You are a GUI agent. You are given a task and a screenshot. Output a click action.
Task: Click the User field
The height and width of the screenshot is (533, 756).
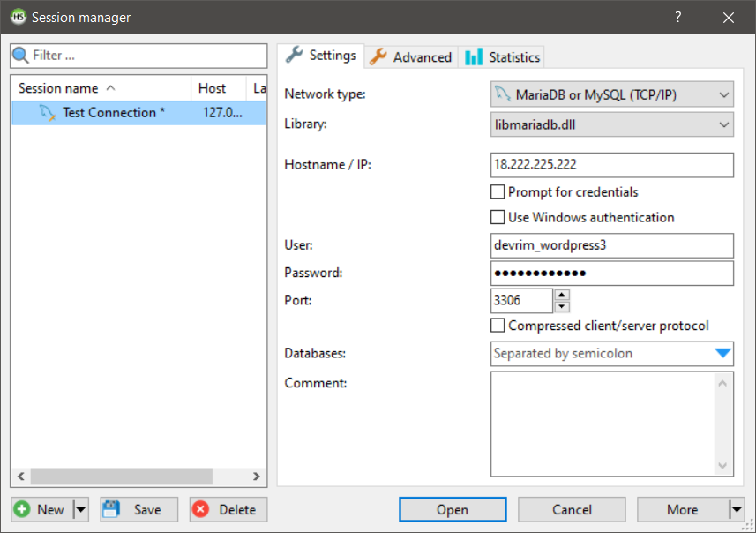tap(612, 245)
